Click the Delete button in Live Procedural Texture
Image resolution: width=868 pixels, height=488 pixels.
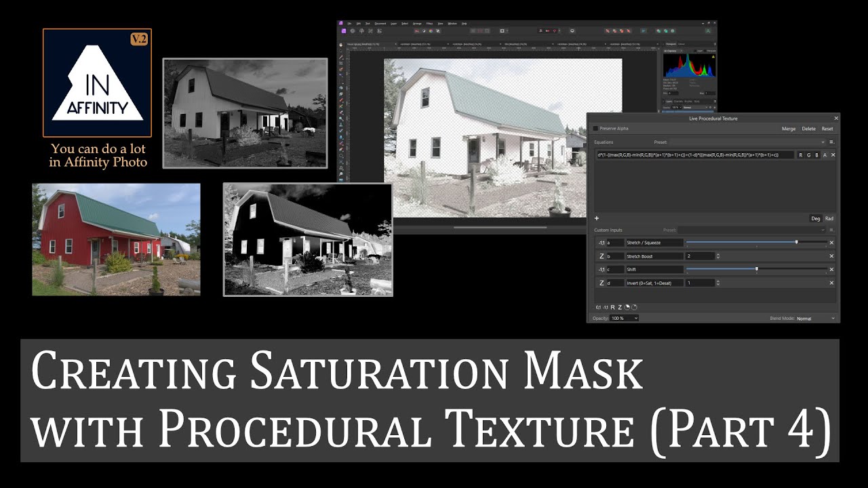(809, 128)
